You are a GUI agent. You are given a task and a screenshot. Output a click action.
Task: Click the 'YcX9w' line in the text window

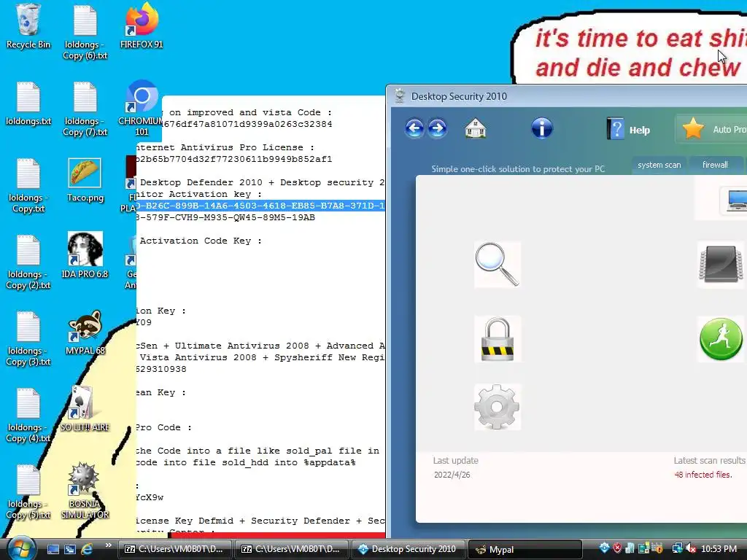click(x=150, y=497)
